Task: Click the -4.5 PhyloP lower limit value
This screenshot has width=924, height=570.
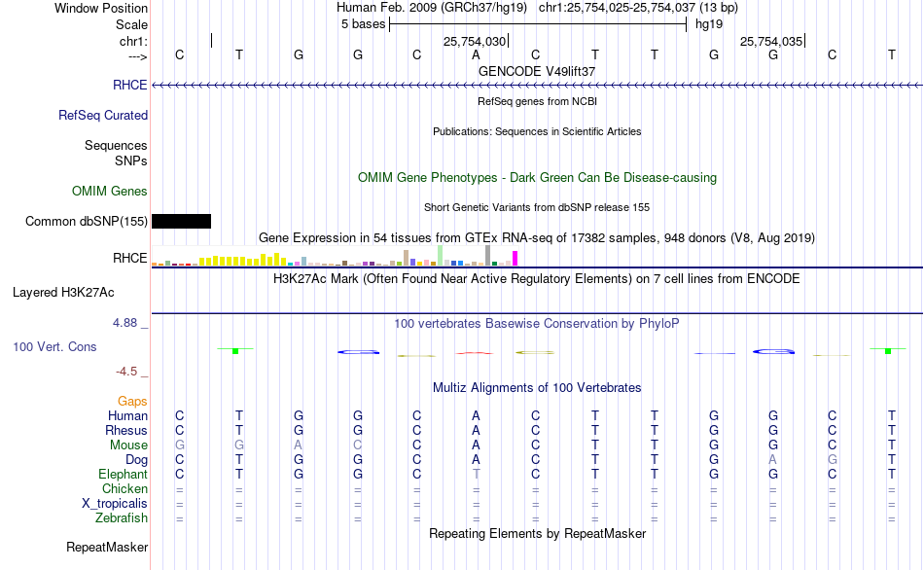Action: click(126, 372)
